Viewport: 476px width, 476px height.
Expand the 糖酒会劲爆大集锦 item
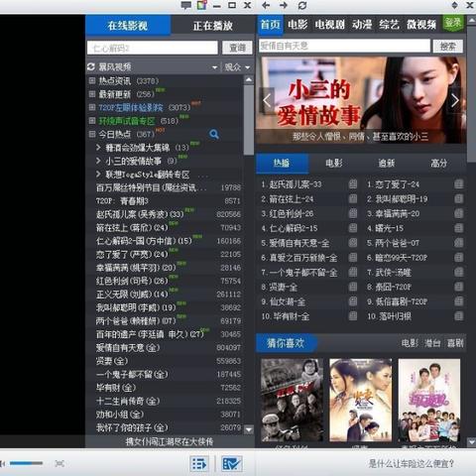click(x=98, y=148)
